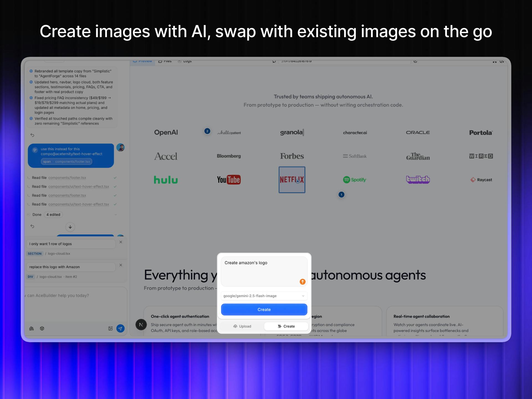
Task: Select the OpenAI logo
Action: 166,132
